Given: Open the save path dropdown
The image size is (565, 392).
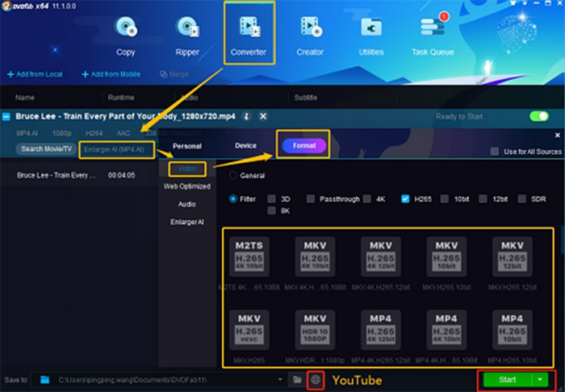Looking at the screenshot, I should [x=280, y=379].
